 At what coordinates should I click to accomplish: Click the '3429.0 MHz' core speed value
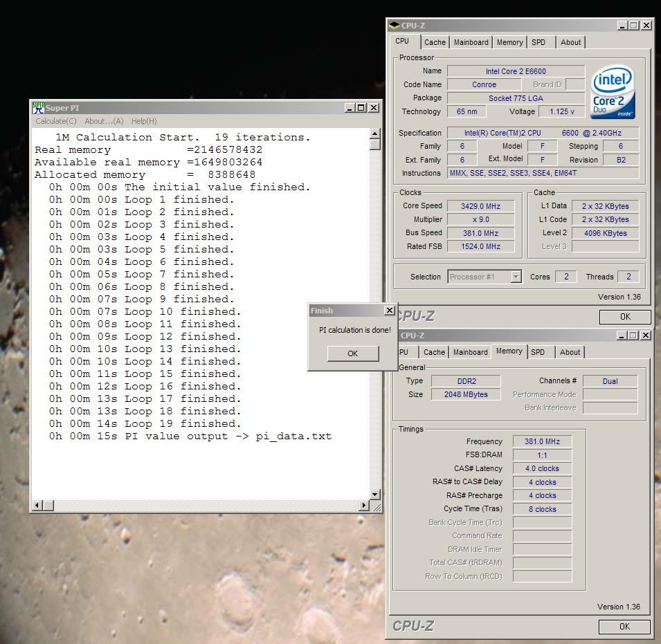(x=480, y=206)
